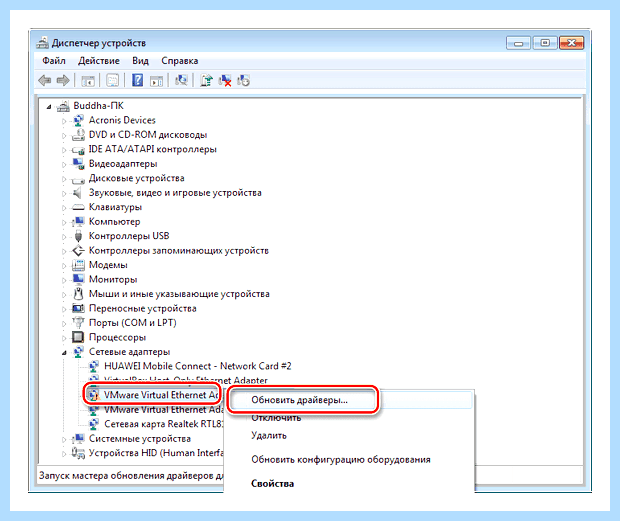620x521 pixels.
Task: Open Help with the blue question mark icon
Action: (x=137, y=81)
